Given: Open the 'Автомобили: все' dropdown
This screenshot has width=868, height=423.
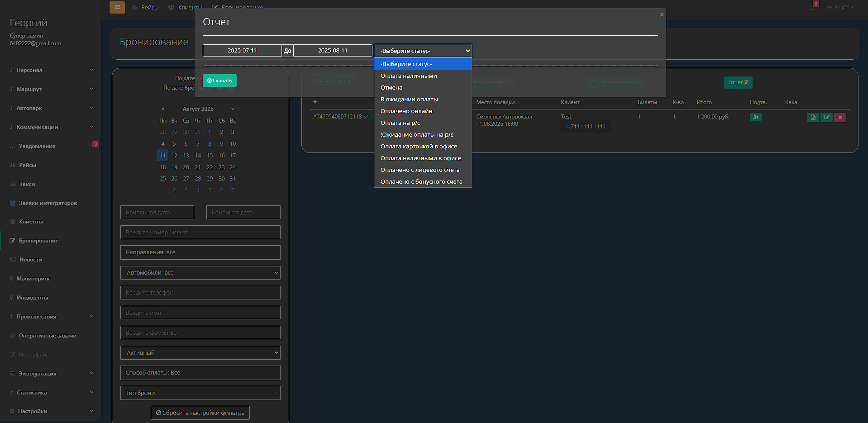Looking at the screenshot, I should click(x=200, y=273).
